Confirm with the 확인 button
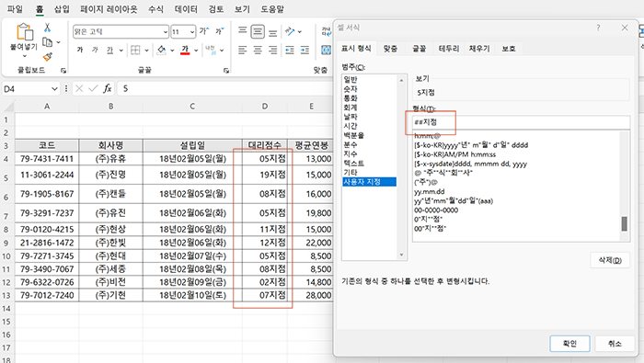The height and width of the screenshot is (363, 644). [569, 344]
